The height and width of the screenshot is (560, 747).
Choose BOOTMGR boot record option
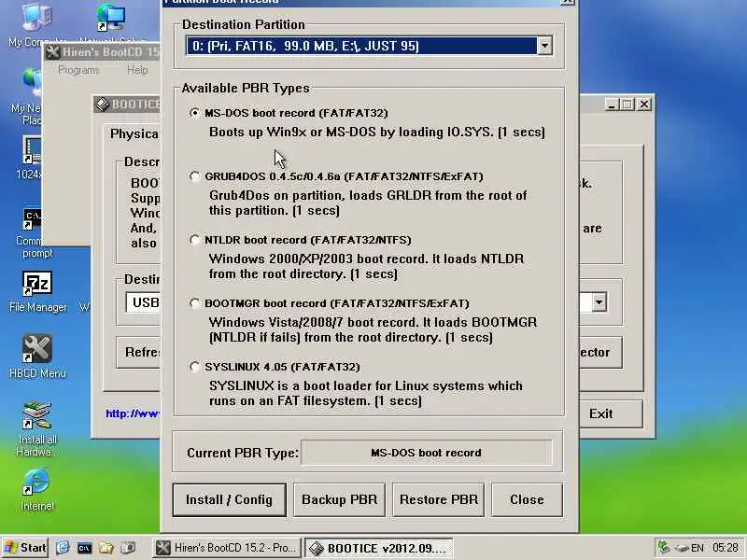point(194,302)
